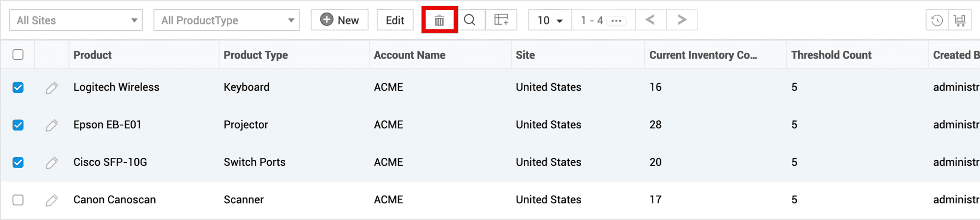Open the column chooser table icon
Image resolution: width=980 pixels, height=220 pixels.
[x=501, y=20]
